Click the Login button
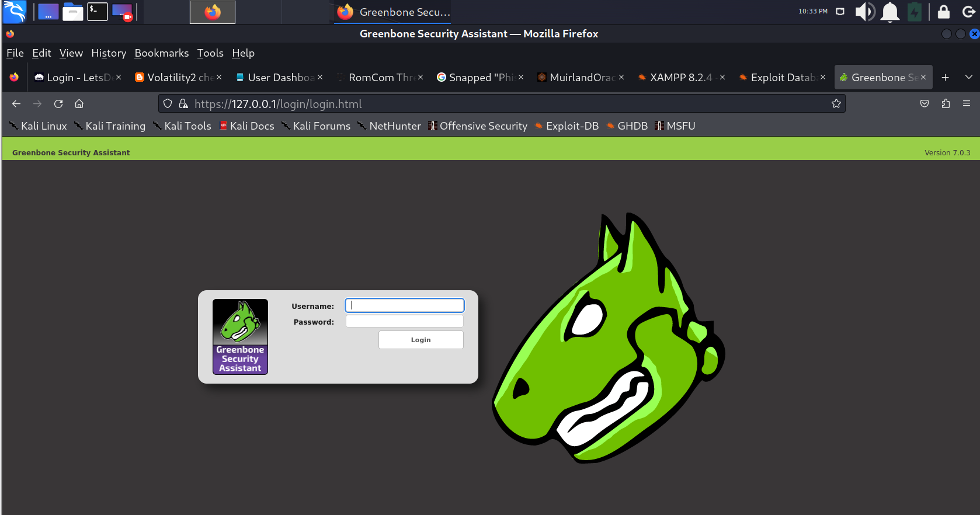 pos(421,340)
